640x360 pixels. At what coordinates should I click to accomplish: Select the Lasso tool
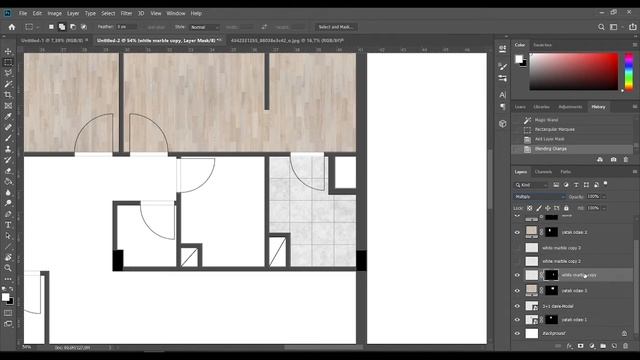coord(8,73)
